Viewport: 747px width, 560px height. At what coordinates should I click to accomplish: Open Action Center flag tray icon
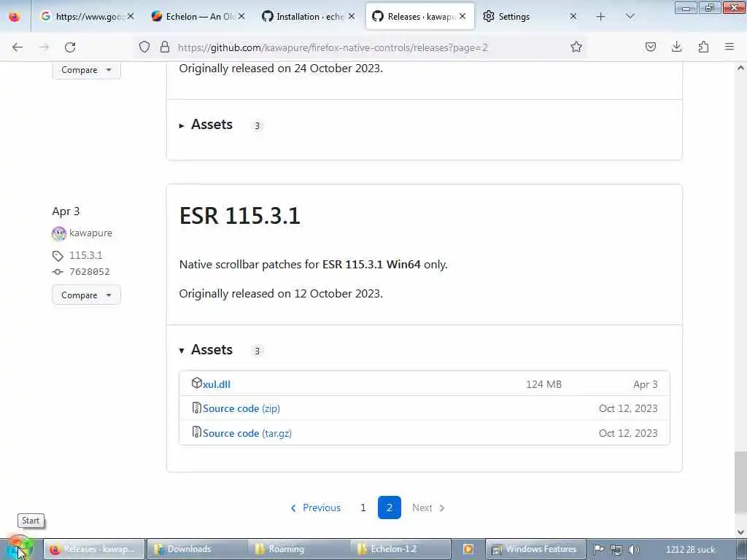pyautogui.click(x=599, y=550)
